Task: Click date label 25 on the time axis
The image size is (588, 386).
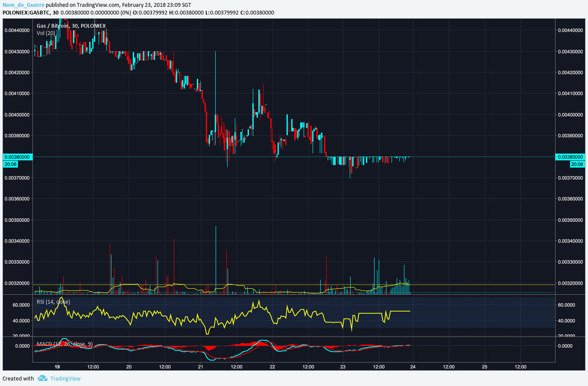Action: [x=485, y=367]
